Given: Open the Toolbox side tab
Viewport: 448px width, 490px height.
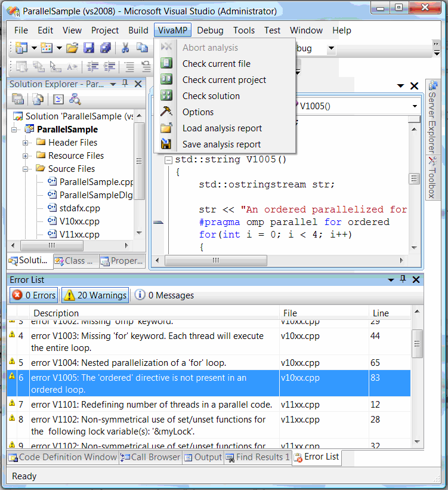Looking at the screenshot, I should pyautogui.click(x=432, y=177).
